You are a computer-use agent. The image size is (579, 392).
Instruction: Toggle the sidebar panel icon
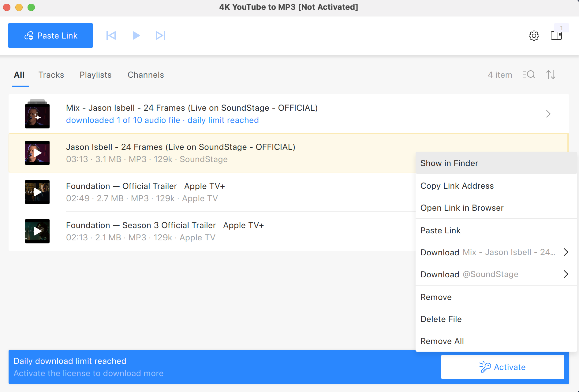point(556,36)
